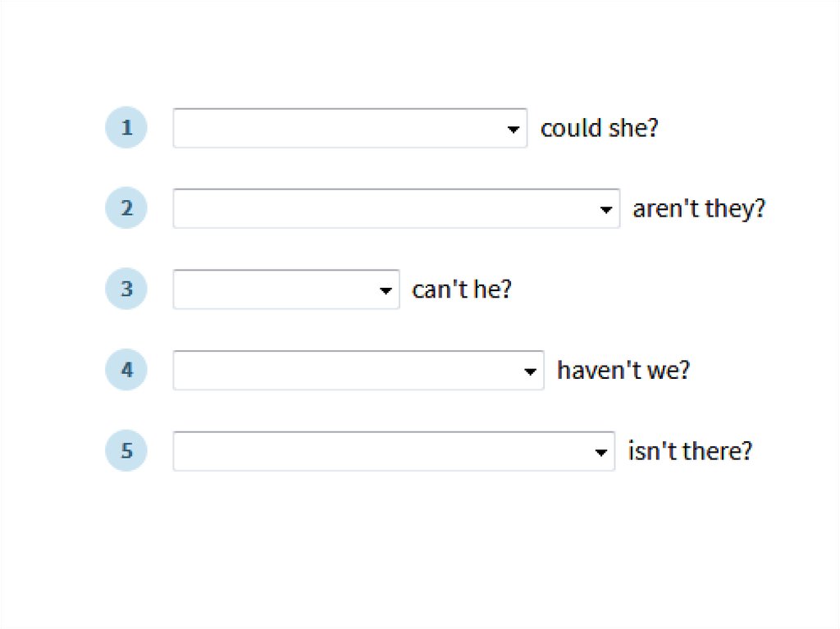Click the "isn't there?" question tag text
Viewport: 840px width, 629px height.
[690, 452]
